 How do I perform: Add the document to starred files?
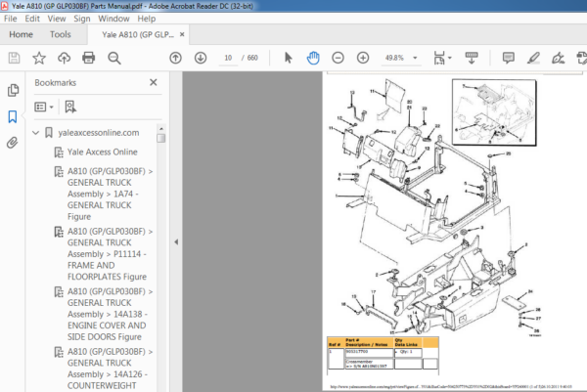pyautogui.click(x=39, y=58)
